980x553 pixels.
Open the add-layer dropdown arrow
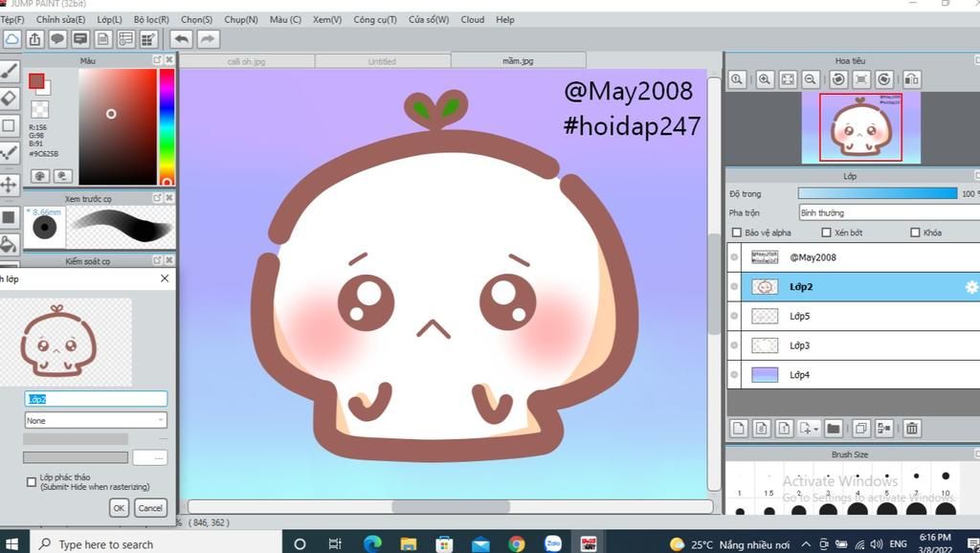pyautogui.click(x=815, y=430)
